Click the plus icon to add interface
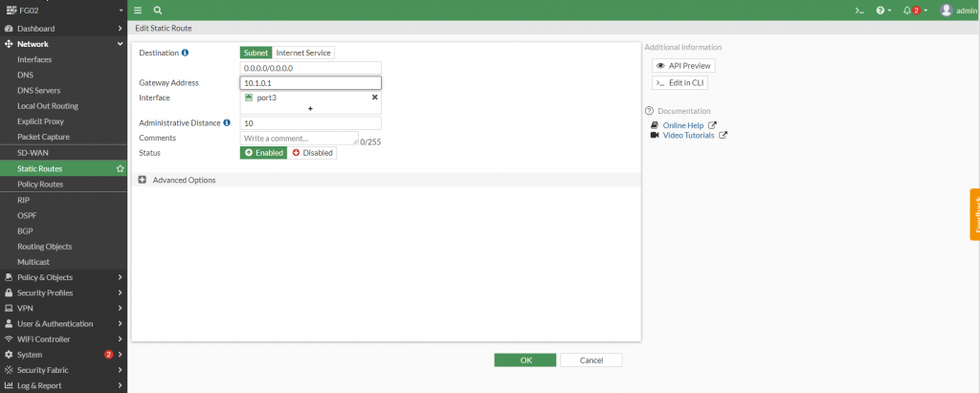Screen dimensions: 980x393 (310, 110)
